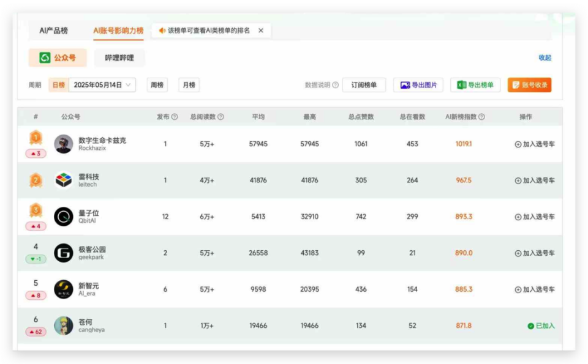Click the 数据说明 help icon
The image size is (588, 364).
[336, 85]
